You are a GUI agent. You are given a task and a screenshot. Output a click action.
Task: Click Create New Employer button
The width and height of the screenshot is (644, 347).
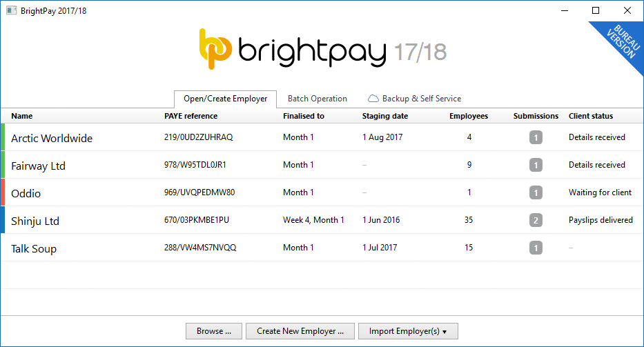[x=300, y=331]
